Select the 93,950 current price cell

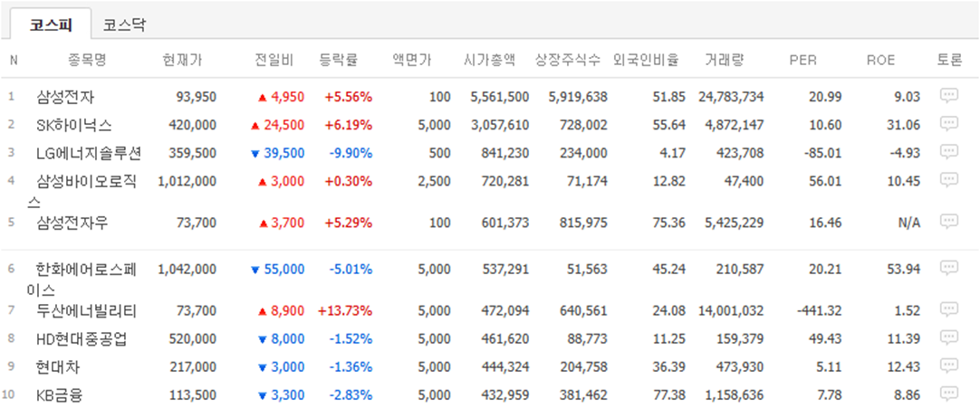coord(197,98)
